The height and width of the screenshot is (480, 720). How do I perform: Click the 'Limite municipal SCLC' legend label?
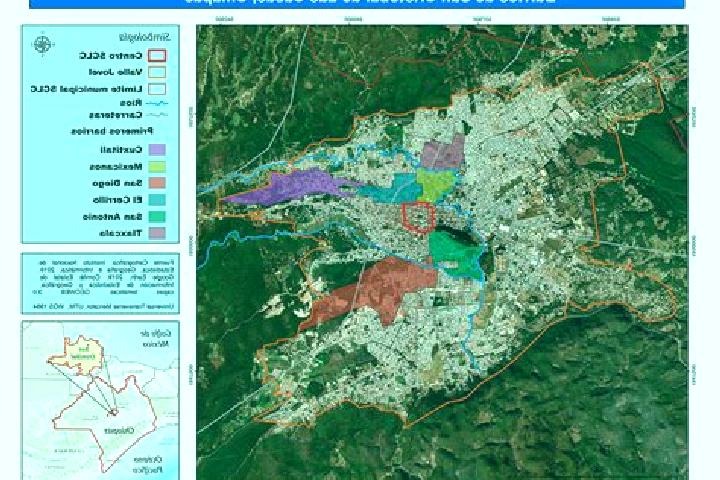[86, 89]
